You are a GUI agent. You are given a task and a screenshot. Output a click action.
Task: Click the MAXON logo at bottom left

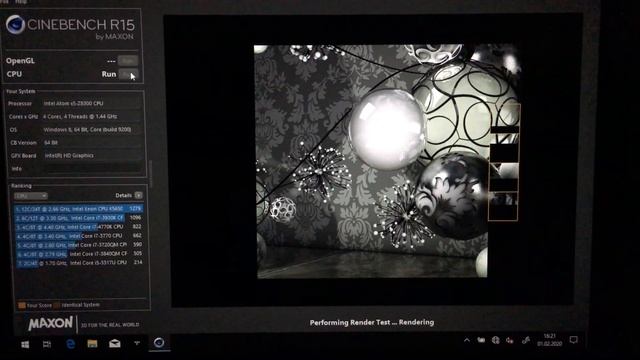pyautogui.click(x=50, y=324)
